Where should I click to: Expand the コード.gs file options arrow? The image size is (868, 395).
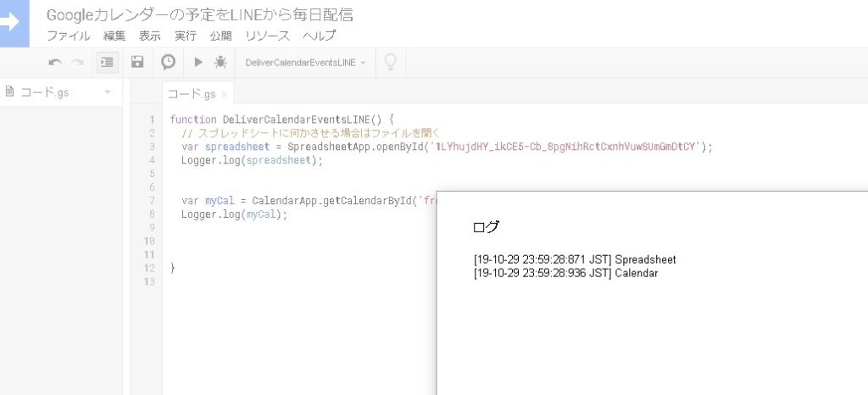[x=108, y=92]
